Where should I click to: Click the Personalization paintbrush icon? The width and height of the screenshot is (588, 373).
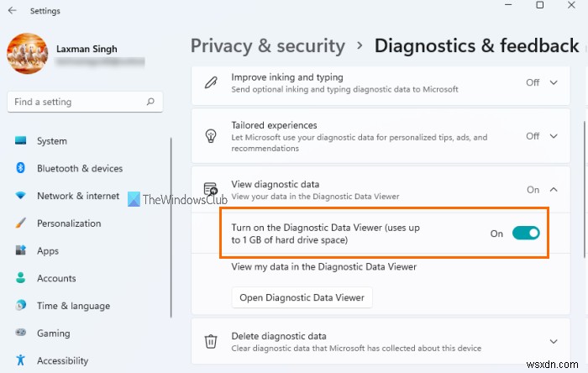coord(20,223)
